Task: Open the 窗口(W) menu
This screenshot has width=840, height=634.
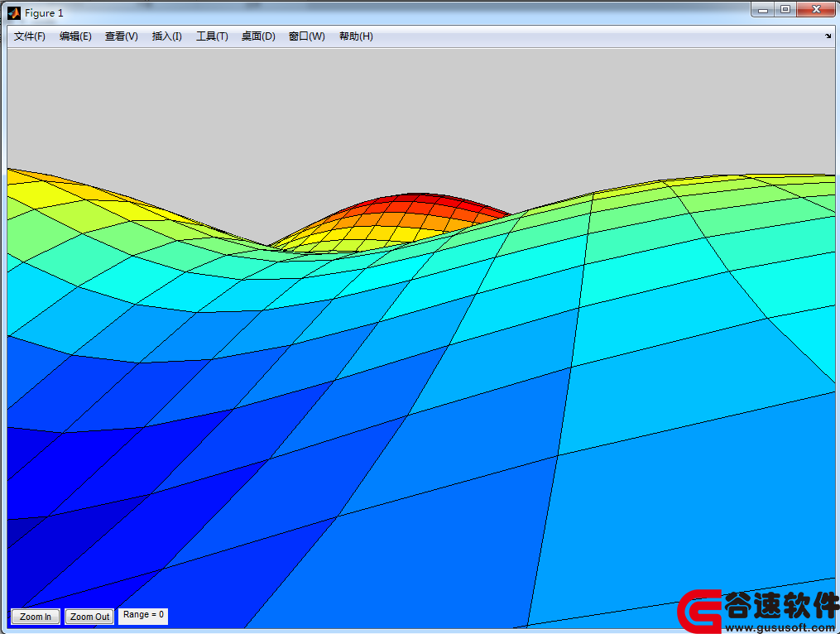Action: pyautogui.click(x=306, y=36)
